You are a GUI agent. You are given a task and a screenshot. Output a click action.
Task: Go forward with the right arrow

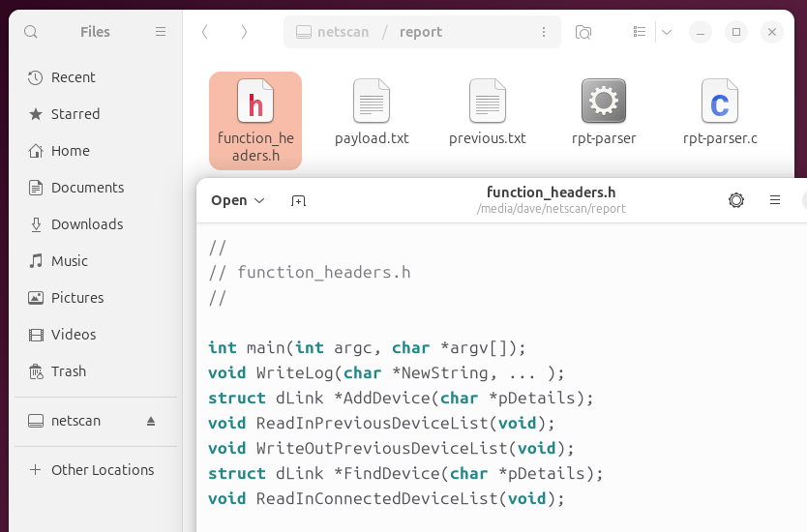point(244,32)
